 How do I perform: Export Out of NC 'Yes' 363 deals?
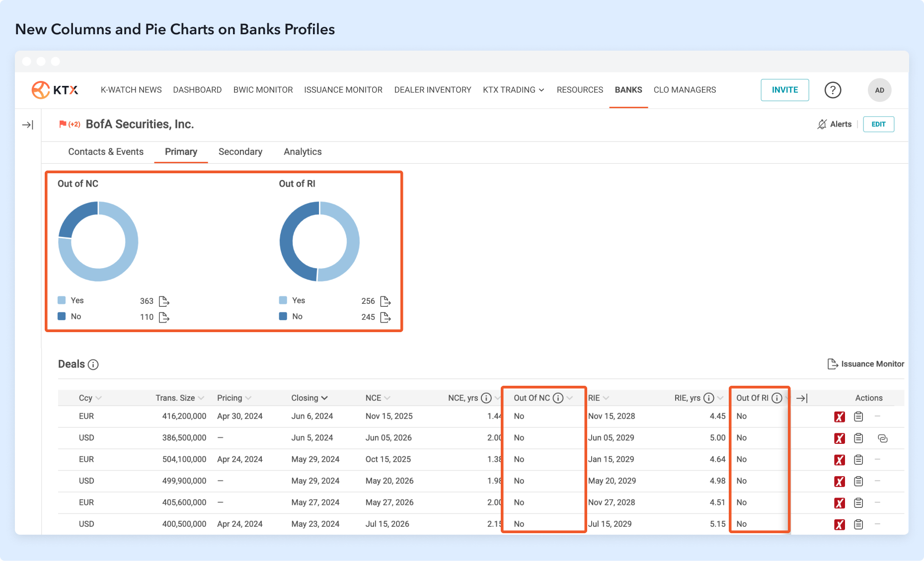click(164, 301)
